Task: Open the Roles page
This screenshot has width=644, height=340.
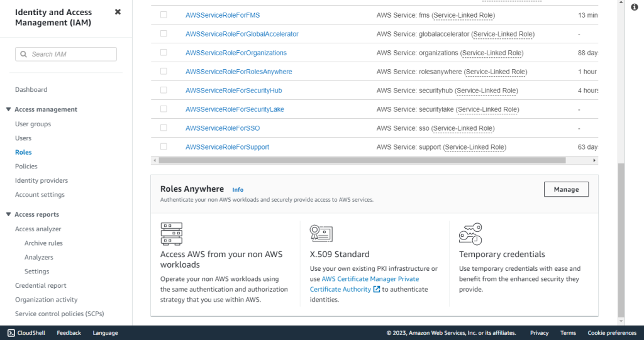Action: (23, 152)
